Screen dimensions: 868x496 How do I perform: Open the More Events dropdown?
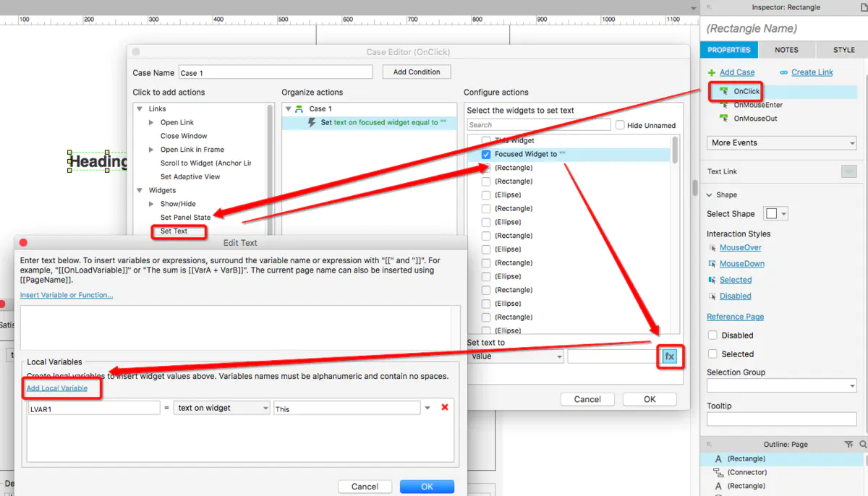(782, 143)
